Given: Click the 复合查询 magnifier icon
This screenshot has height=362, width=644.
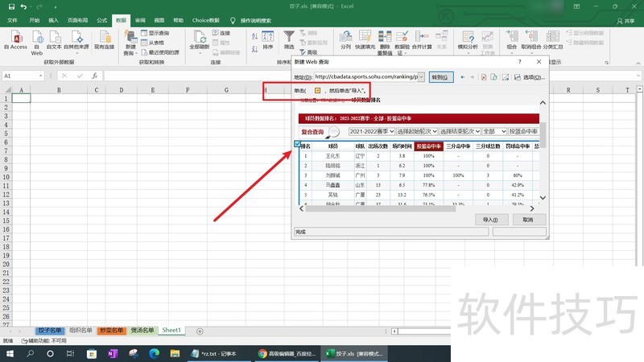Looking at the screenshot, I should (333, 132).
